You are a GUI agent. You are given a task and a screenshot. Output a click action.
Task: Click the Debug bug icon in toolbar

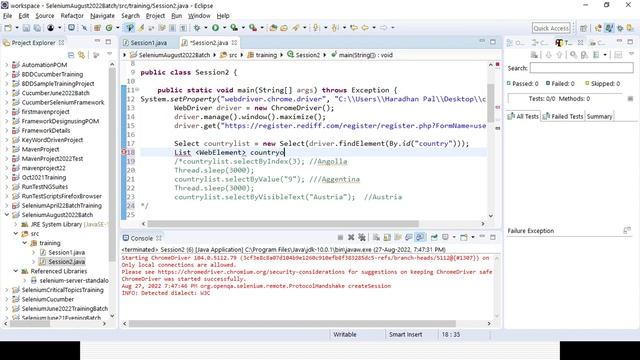pos(197,28)
